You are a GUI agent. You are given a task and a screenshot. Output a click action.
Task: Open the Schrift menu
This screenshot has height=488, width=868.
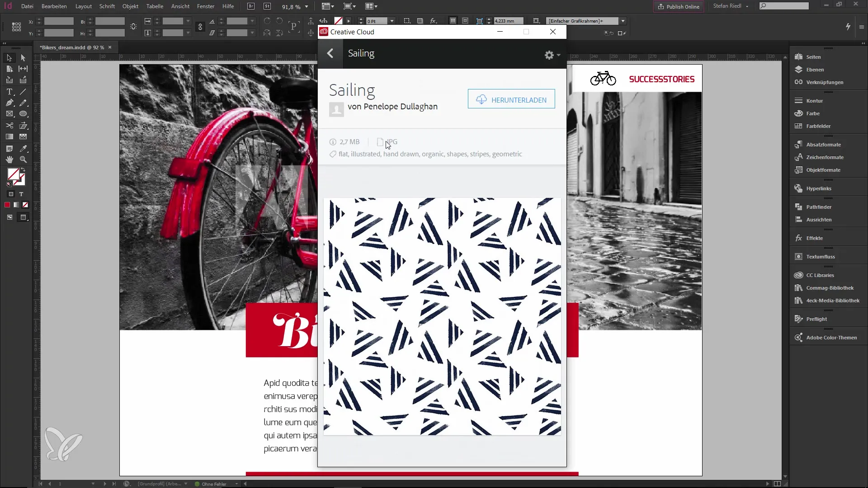(x=107, y=6)
